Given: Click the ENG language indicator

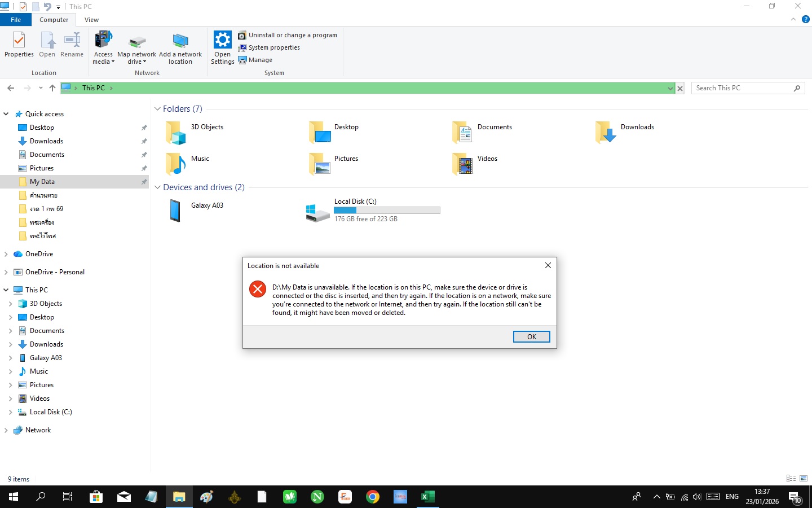Looking at the screenshot, I should click(x=732, y=497).
